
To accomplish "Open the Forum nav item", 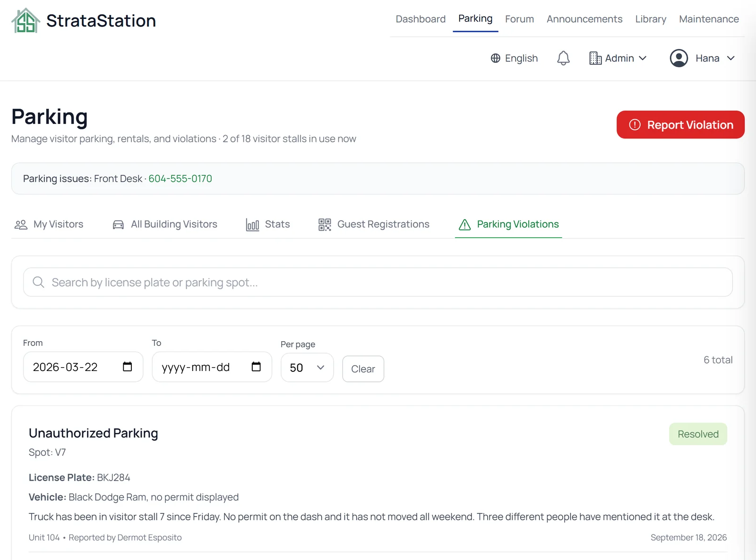I will click(x=519, y=19).
